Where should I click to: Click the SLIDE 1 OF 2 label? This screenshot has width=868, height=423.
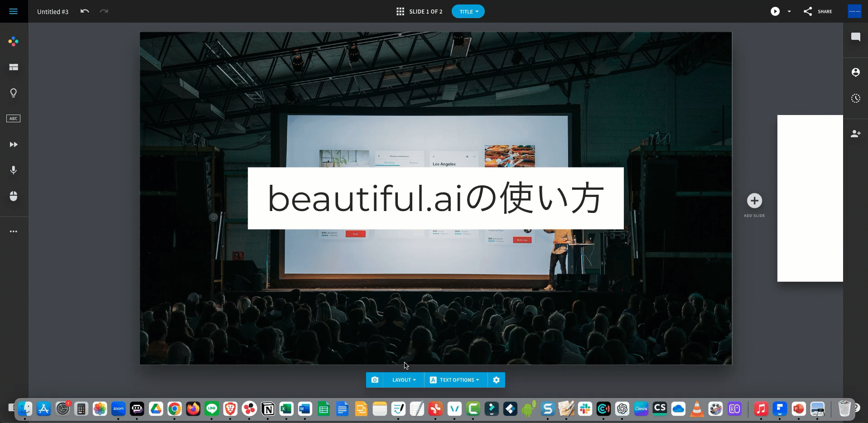click(x=426, y=11)
